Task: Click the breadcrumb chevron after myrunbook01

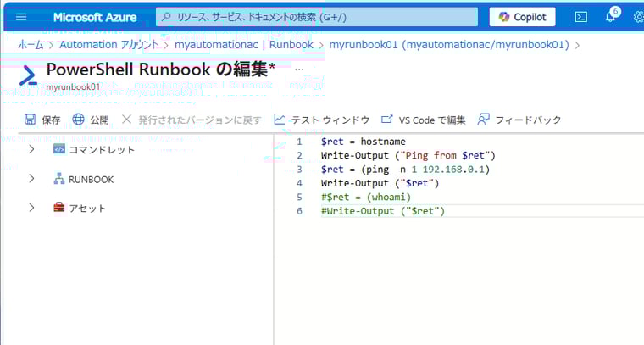Action: (x=577, y=45)
